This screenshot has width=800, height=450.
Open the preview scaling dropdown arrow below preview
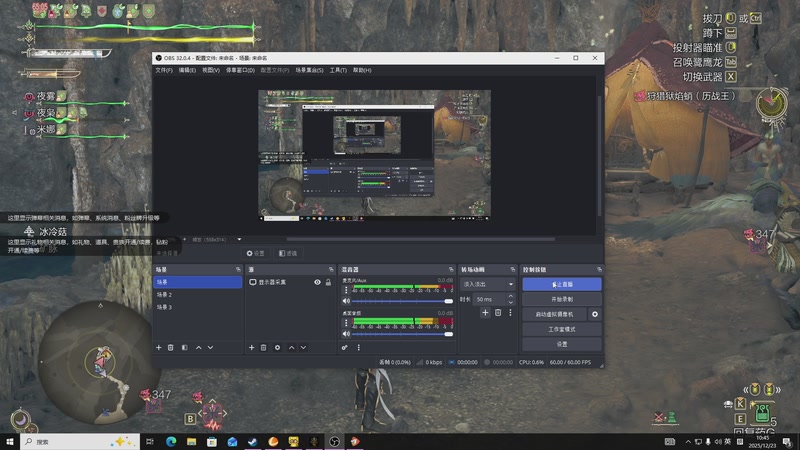239,239
